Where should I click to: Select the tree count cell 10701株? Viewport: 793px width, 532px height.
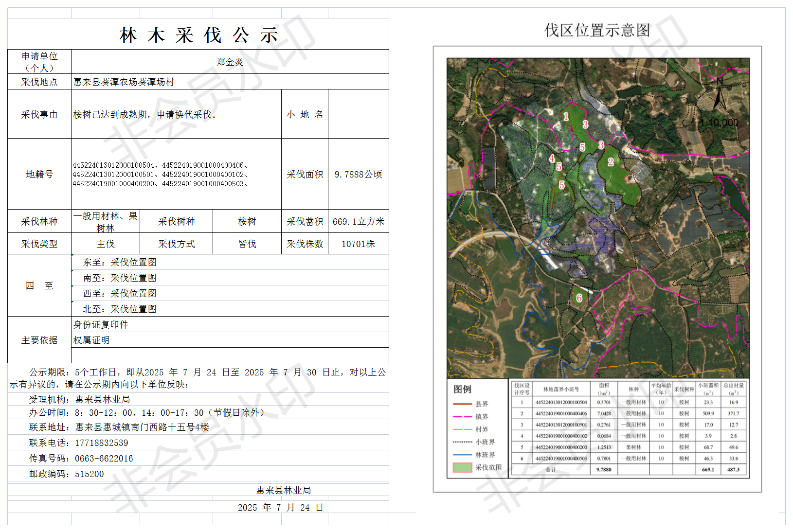click(358, 244)
